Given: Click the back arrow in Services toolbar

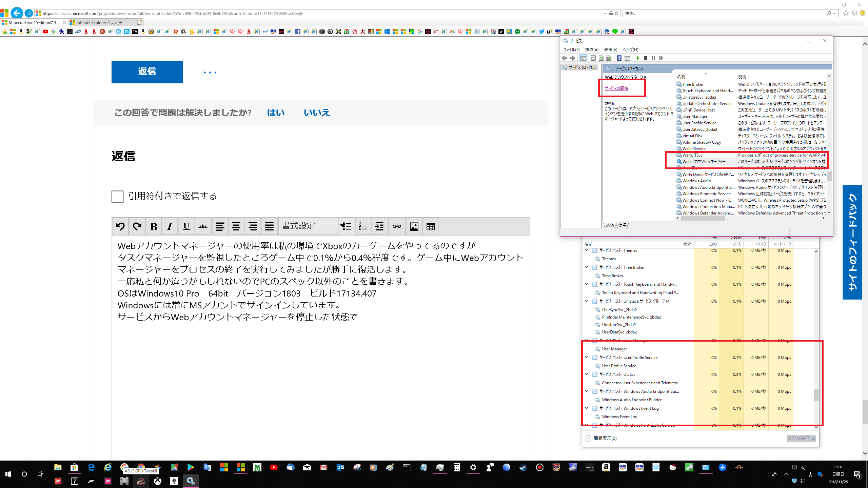Looking at the screenshot, I should point(565,58).
